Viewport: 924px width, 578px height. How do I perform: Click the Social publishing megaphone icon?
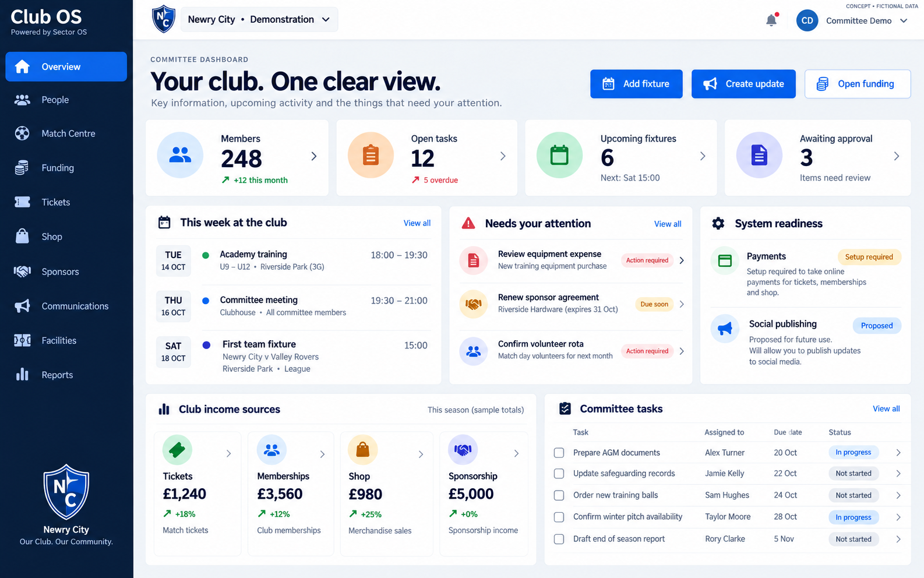725,329
